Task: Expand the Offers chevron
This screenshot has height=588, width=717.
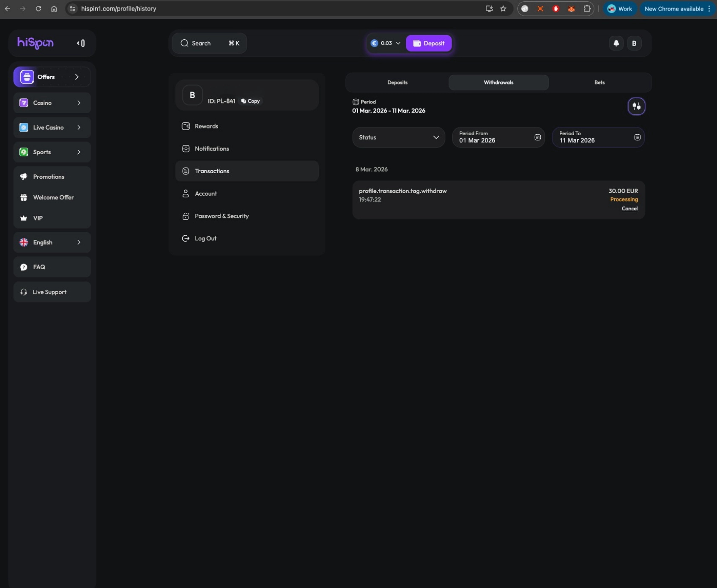Action: pos(77,77)
